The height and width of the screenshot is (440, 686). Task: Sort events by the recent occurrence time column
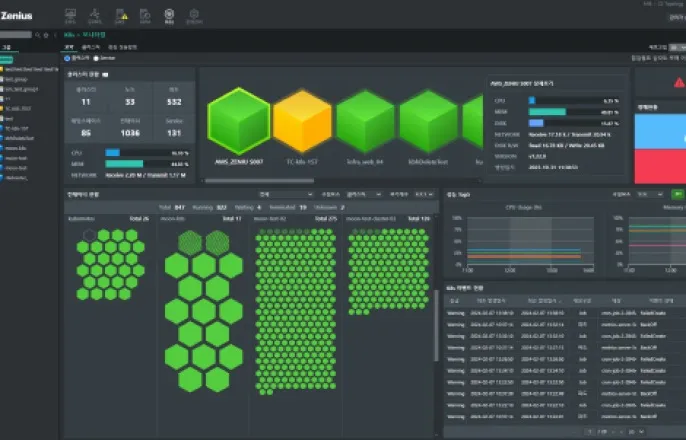coord(543,301)
